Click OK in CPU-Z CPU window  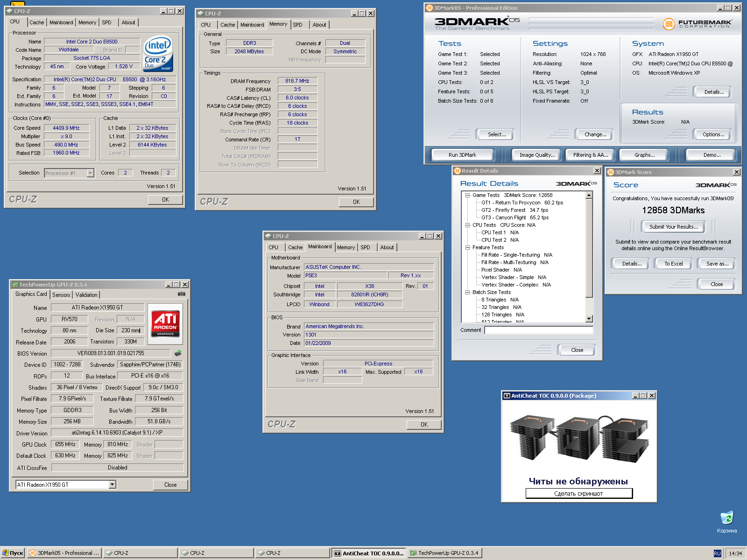[x=165, y=200]
